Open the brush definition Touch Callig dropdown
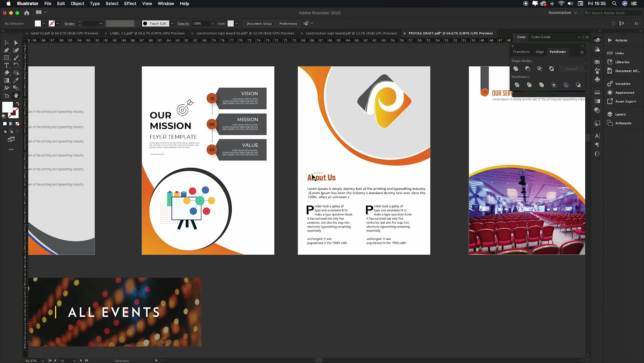Screen dimensions: 644x363 click(x=172, y=23)
